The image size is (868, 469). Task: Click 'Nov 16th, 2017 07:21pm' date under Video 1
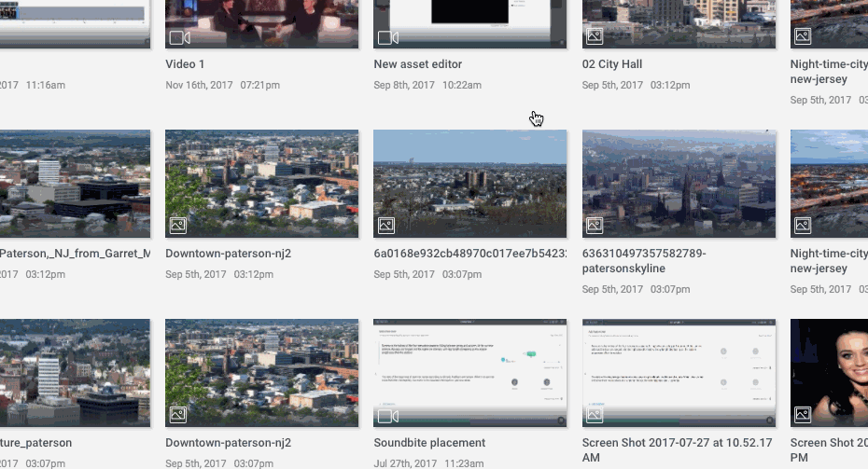(222, 85)
